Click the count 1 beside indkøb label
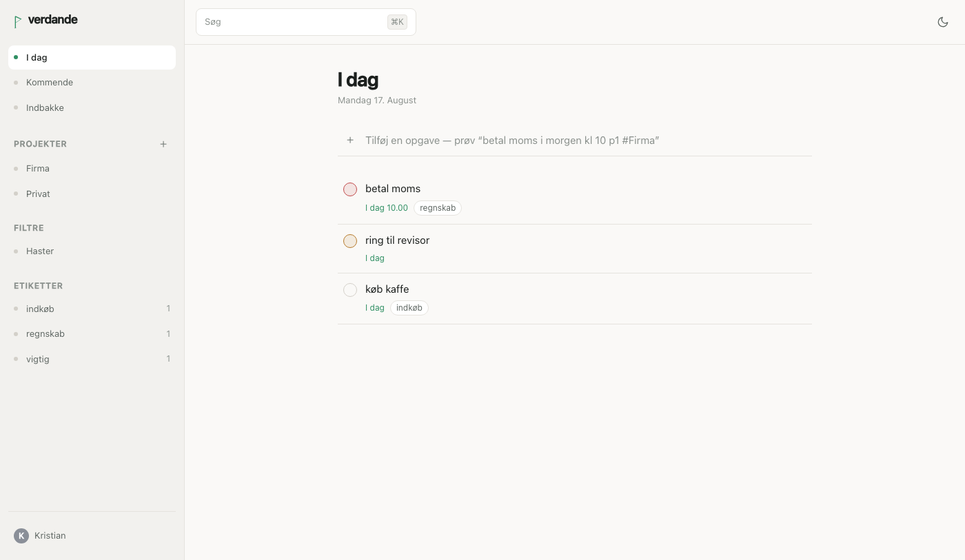 [168, 309]
